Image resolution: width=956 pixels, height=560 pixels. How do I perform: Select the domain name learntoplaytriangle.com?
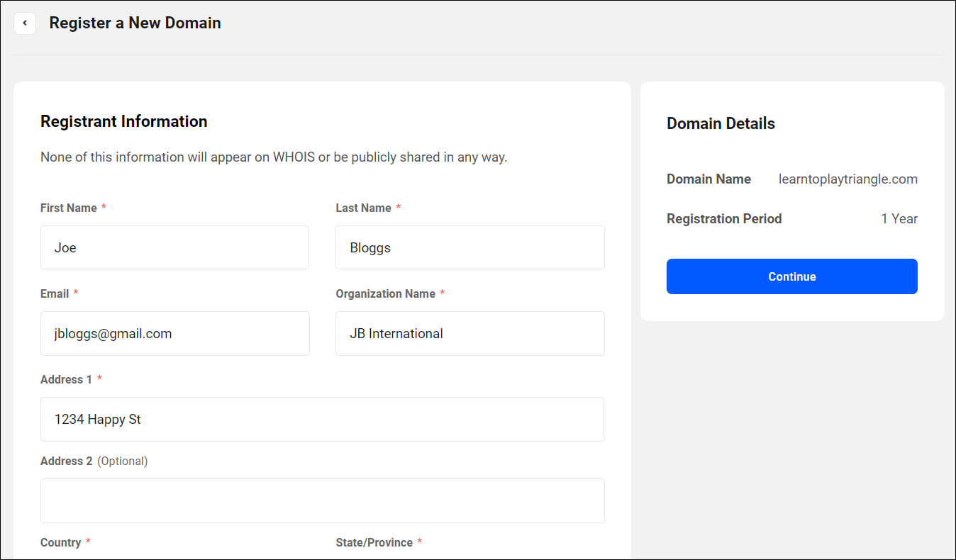[x=847, y=179]
